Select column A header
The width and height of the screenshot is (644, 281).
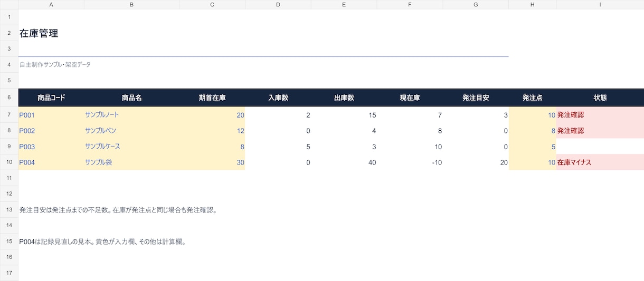pyautogui.click(x=51, y=4)
